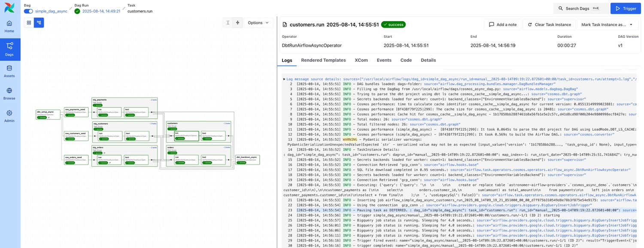Image resolution: width=644 pixels, height=248 pixels.
Task: Switch to grid view using the grid icon
Action: tap(29, 22)
